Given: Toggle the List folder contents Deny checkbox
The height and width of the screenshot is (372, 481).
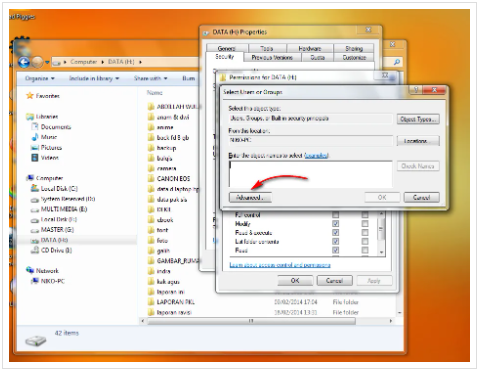Looking at the screenshot, I should pyautogui.click(x=365, y=241).
